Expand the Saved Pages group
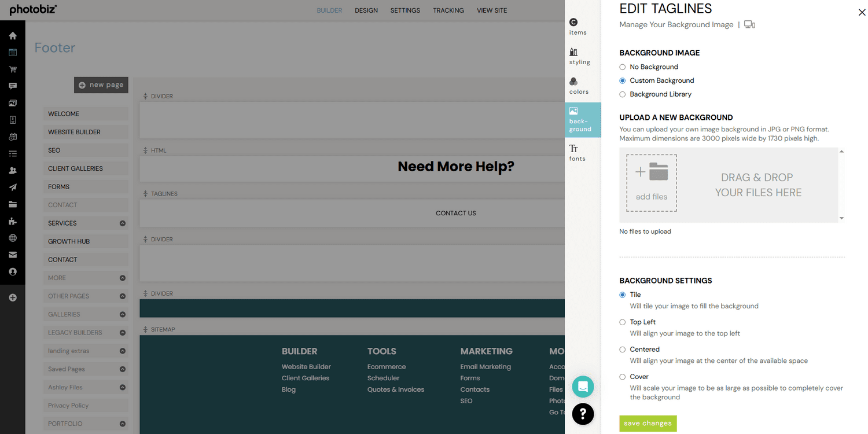The image size is (868, 434). pos(123,369)
